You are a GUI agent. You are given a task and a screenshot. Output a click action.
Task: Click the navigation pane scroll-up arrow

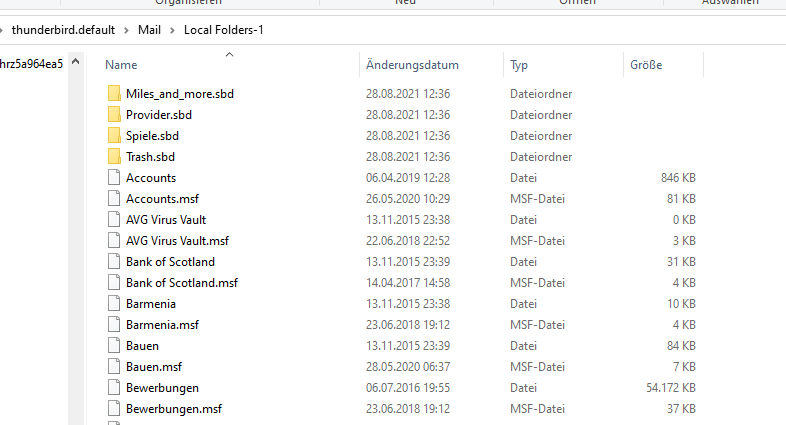(x=76, y=62)
